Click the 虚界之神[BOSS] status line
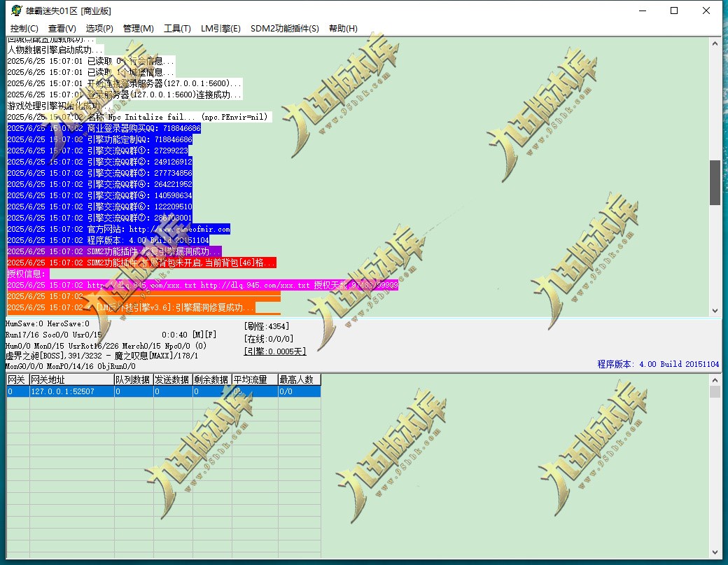This screenshot has height=565, width=728. [x=101, y=356]
